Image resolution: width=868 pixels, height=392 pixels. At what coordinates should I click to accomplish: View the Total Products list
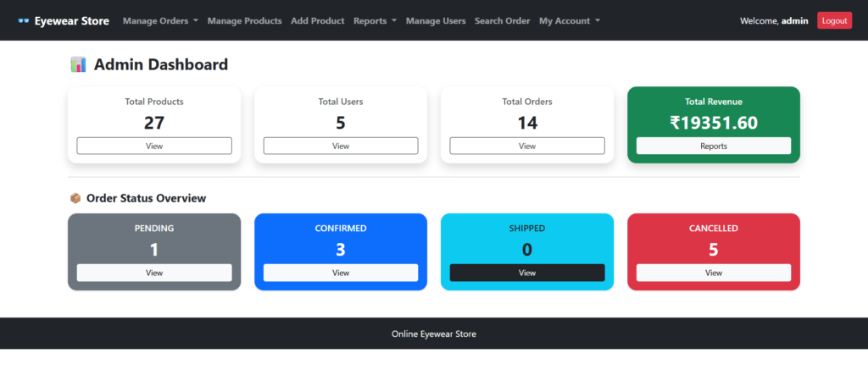click(x=154, y=146)
